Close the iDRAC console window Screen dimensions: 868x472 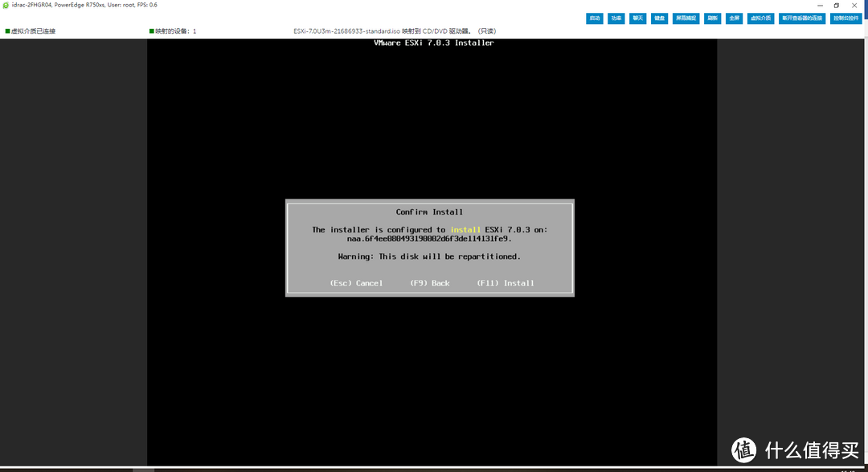(854, 6)
